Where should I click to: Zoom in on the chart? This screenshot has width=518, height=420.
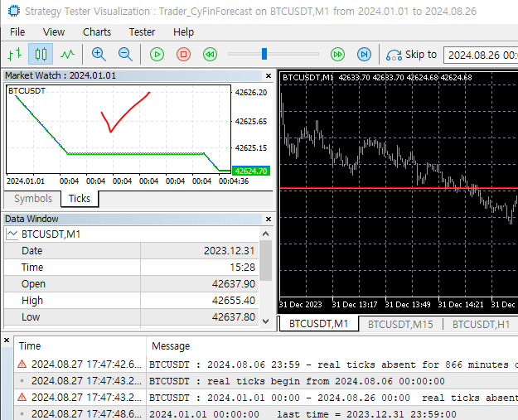[x=99, y=54]
